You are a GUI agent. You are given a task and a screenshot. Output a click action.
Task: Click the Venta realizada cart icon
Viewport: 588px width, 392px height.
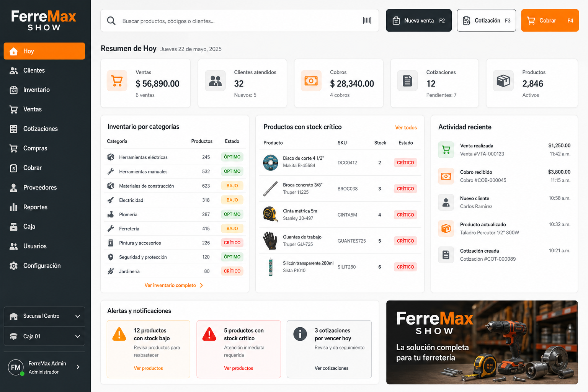click(446, 150)
